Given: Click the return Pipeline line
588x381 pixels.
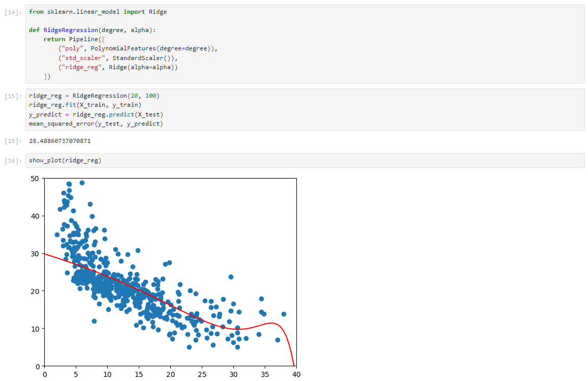Looking at the screenshot, I should click(74, 39).
